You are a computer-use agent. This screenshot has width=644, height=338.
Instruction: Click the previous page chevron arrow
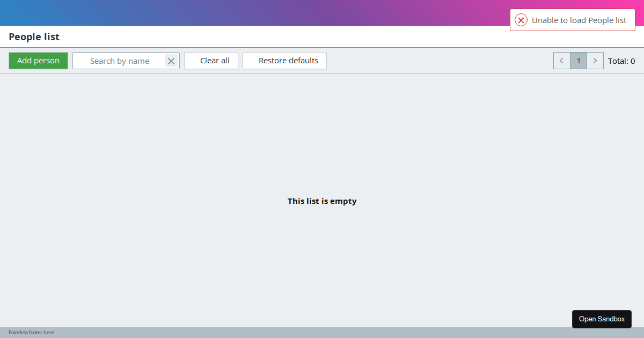point(561,61)
